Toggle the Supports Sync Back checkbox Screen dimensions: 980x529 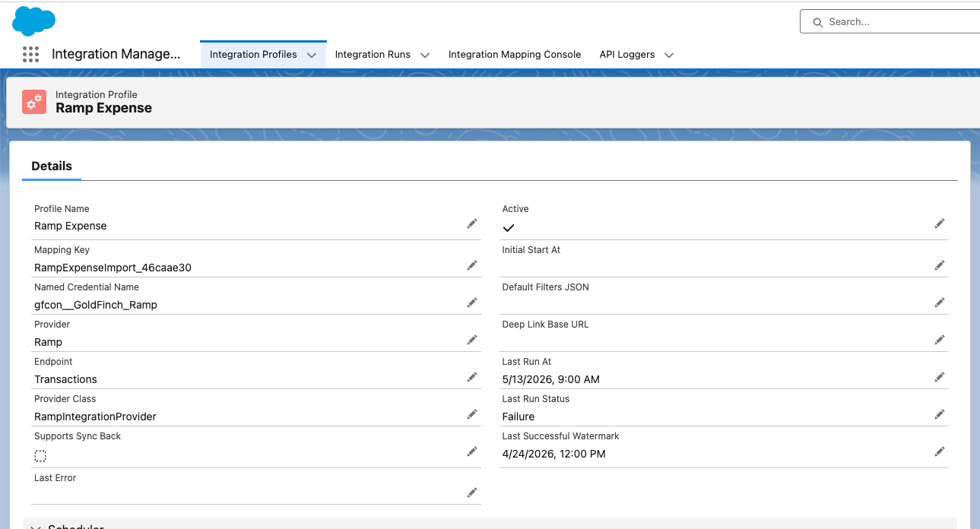[40, 456]
